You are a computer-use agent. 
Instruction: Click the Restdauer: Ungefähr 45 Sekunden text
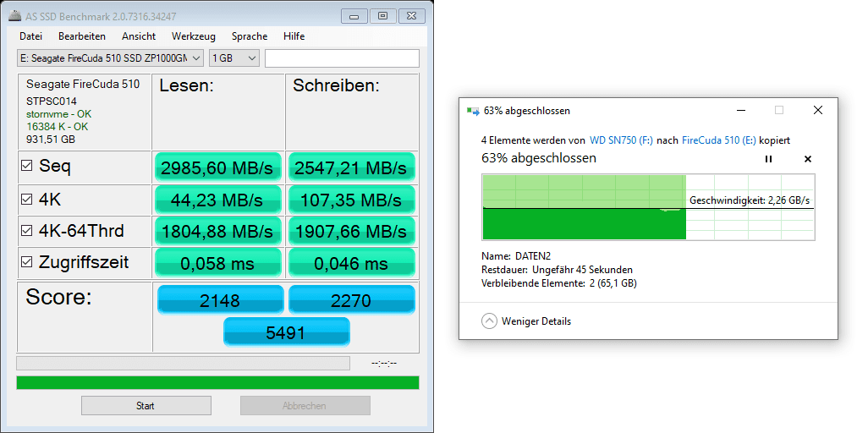pyautogui.click(x=557, y=271)
